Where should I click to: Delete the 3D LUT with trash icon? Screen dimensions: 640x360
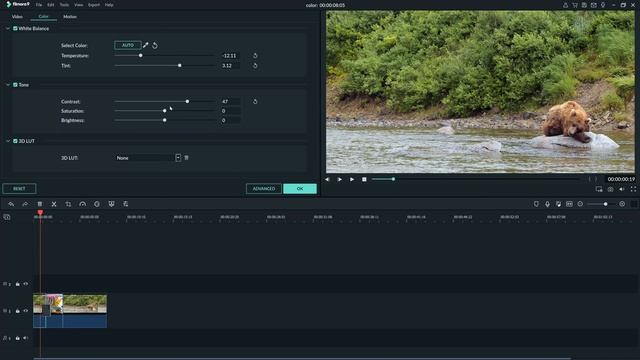187,158
